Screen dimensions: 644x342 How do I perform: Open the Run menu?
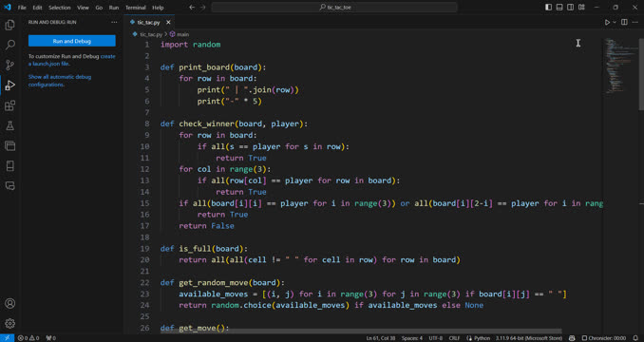coord(114,8)
